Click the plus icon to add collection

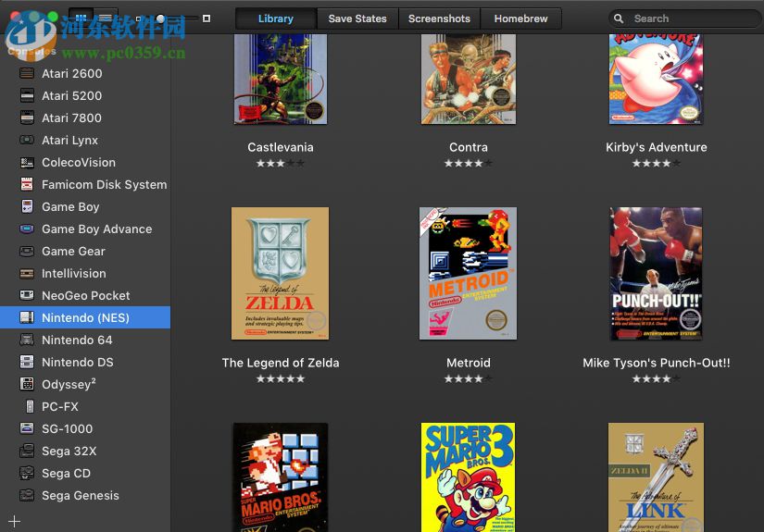tap(14, 521)
